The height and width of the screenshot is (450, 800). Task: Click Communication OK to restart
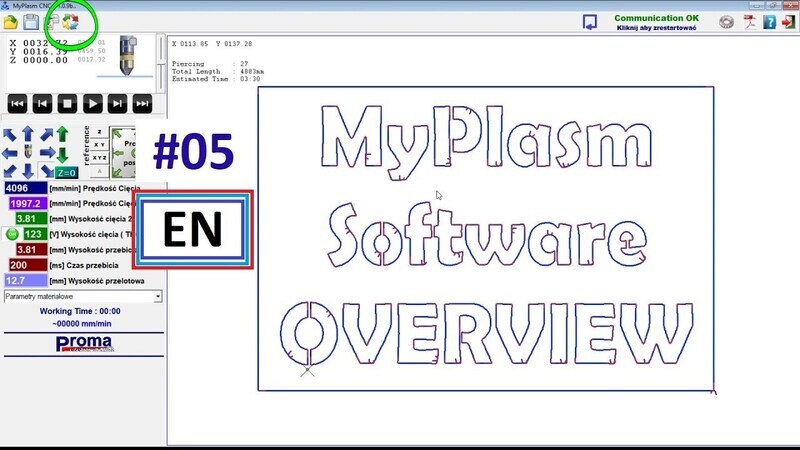point(656,22)
